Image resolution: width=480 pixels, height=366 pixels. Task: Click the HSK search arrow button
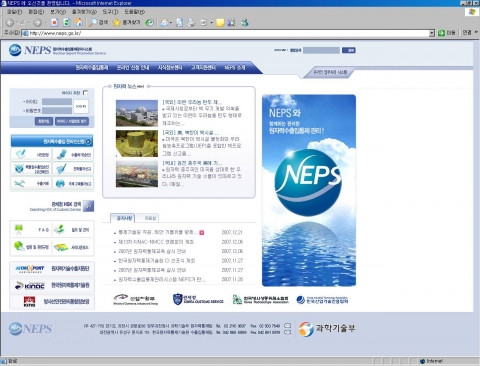pos(88,206)
